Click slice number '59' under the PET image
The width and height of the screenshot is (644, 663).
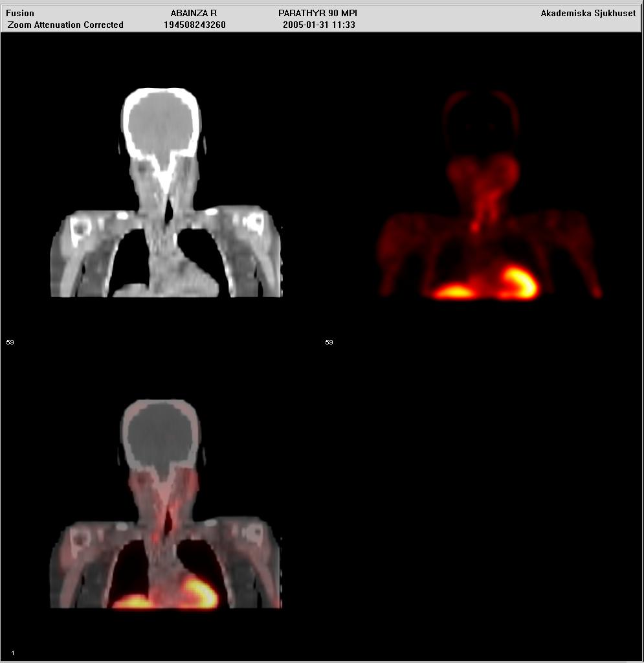point(329,342)
